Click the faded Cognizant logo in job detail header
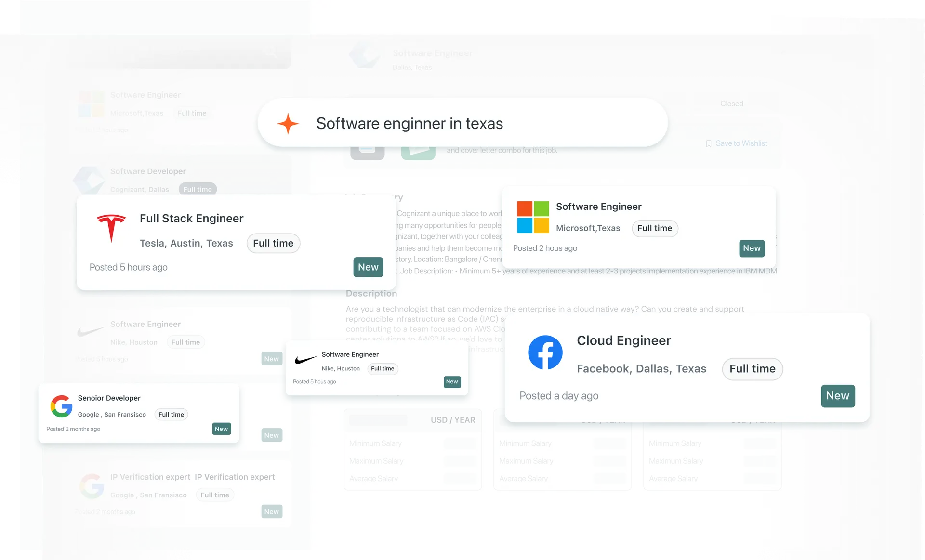Viewport: 925px width, 560px height. tap(365, 54)
